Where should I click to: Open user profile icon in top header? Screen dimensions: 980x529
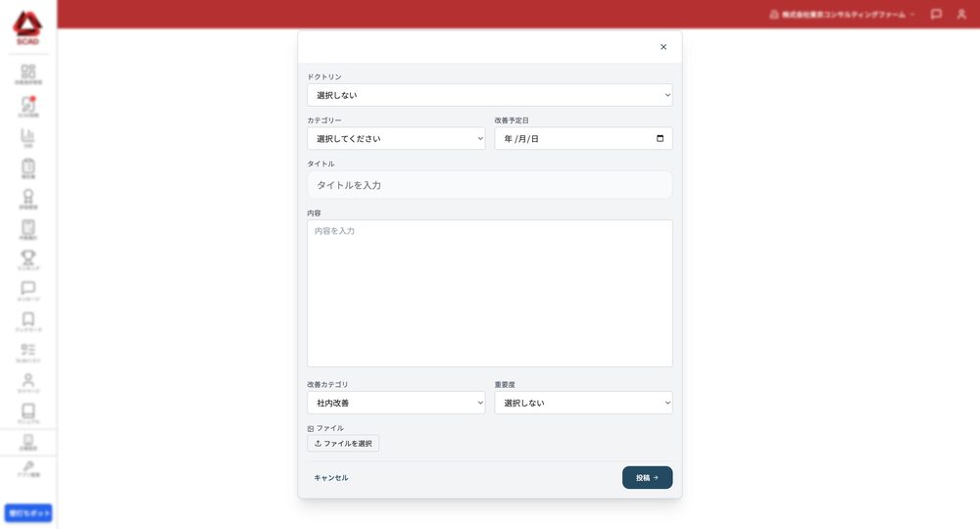(961, 14)
